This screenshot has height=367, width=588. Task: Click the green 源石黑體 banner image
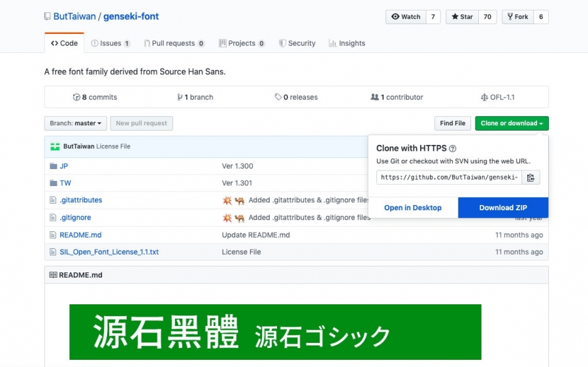coord(275,332)
